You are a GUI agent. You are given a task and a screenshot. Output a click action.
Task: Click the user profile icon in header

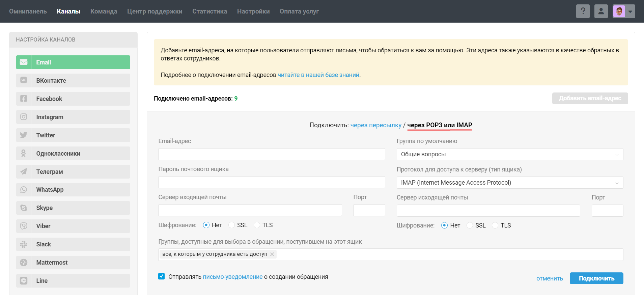(601, 11)
